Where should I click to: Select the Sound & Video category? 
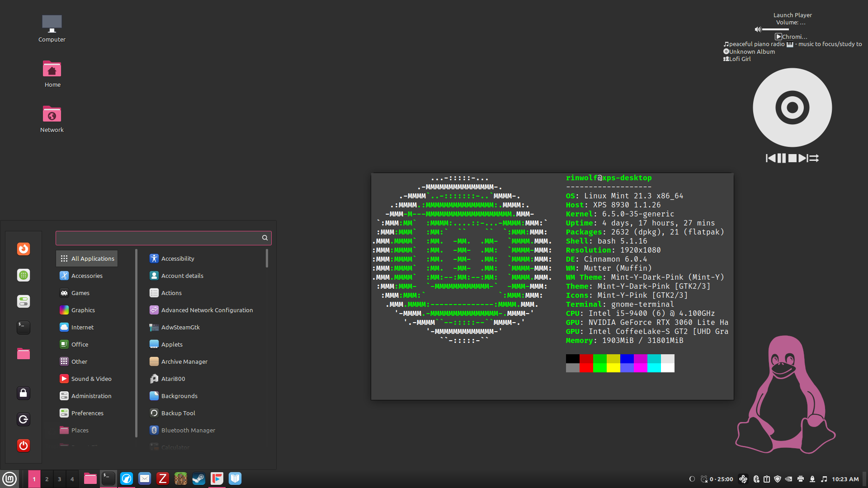91,379
